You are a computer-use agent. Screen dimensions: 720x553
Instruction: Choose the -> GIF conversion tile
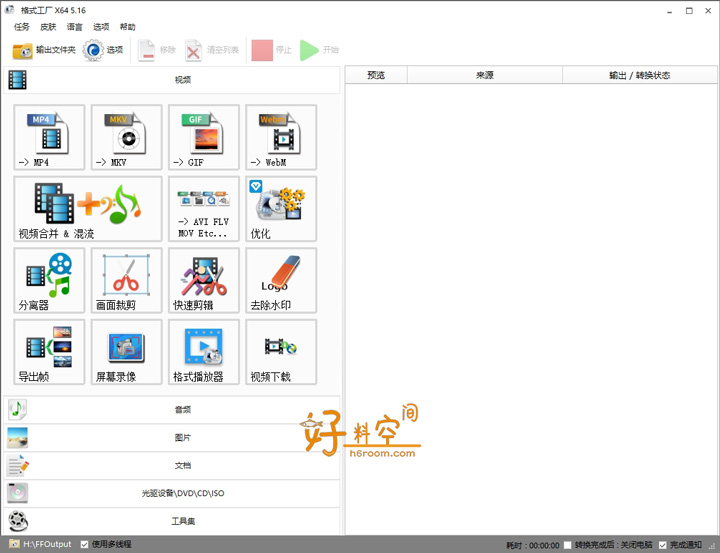(203, 137)
